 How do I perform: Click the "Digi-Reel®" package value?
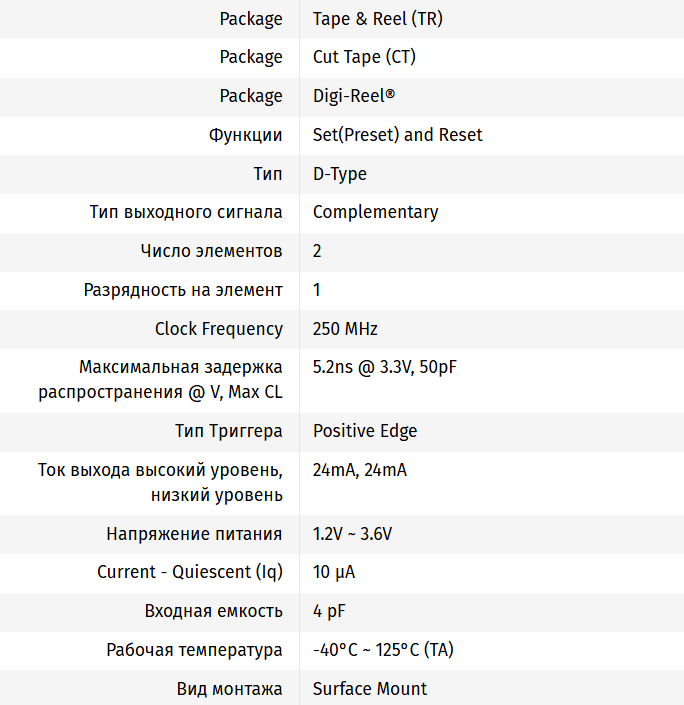point(354,96)
